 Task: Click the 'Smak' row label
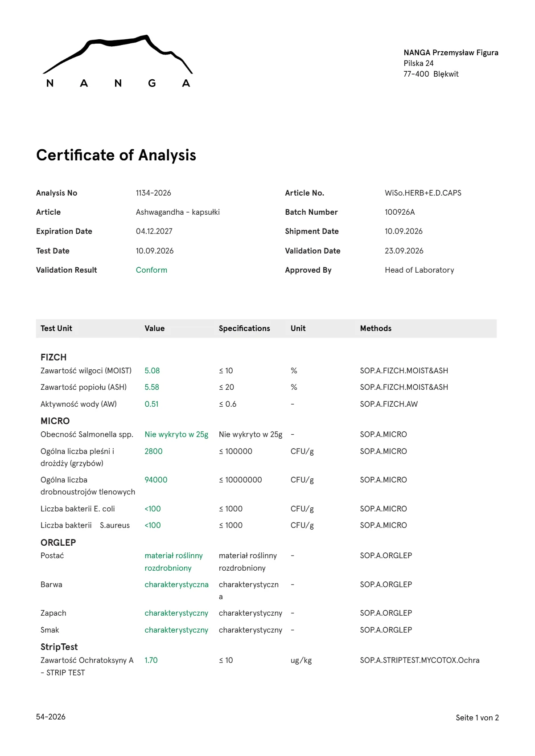pyautogui.click(x=49, y=630)
